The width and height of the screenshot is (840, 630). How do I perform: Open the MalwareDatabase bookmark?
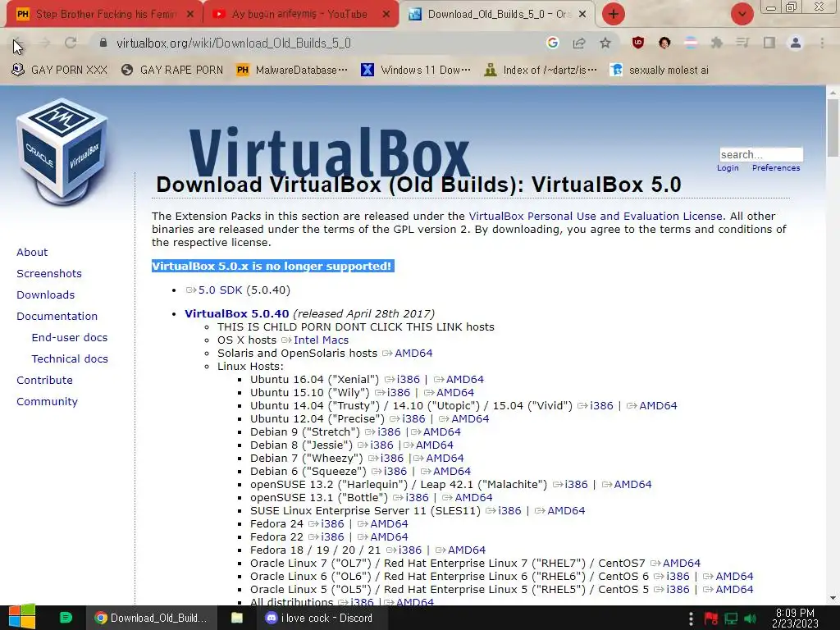[292, 71]
